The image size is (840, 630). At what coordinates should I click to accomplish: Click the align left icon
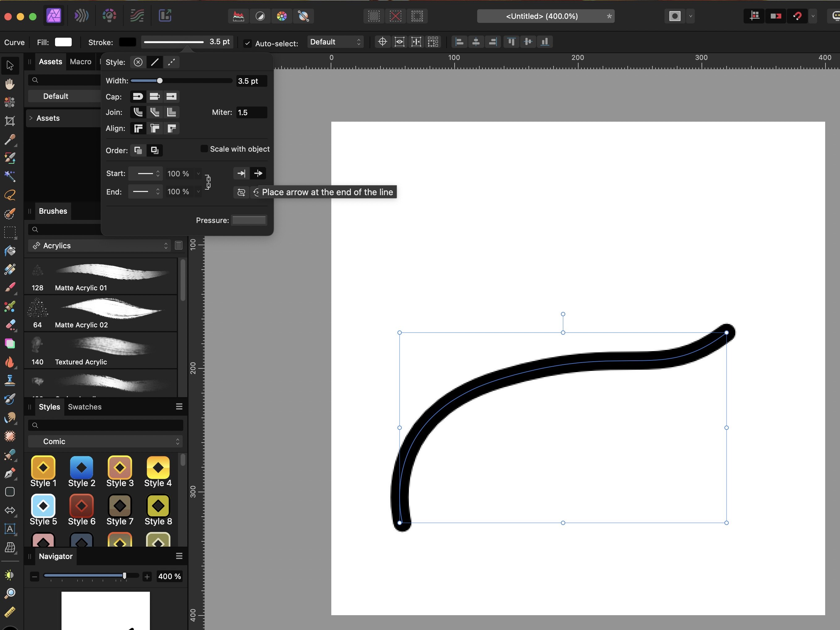pos(460,42)
